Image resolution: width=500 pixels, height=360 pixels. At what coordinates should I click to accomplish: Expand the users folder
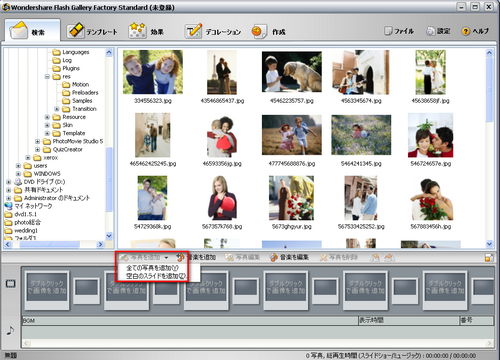click(x=18, y=166)
